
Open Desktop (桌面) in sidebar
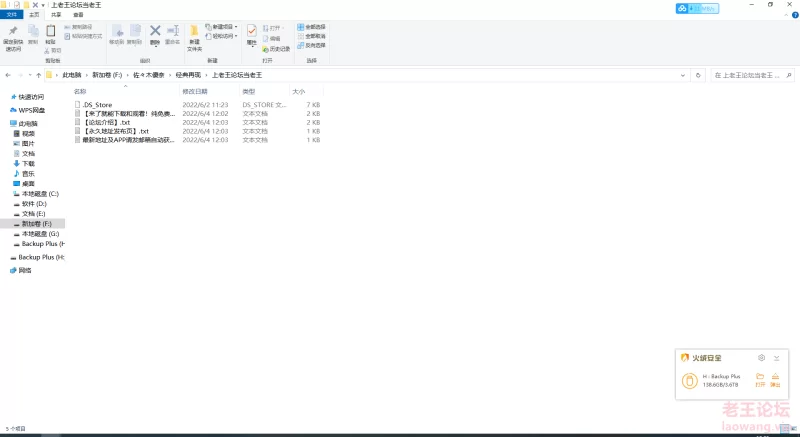pyautogui.click(x=28, y=184)
